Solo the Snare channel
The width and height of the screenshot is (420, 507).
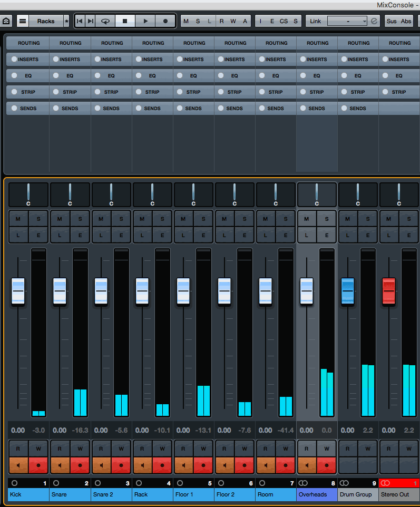(80, 219)
